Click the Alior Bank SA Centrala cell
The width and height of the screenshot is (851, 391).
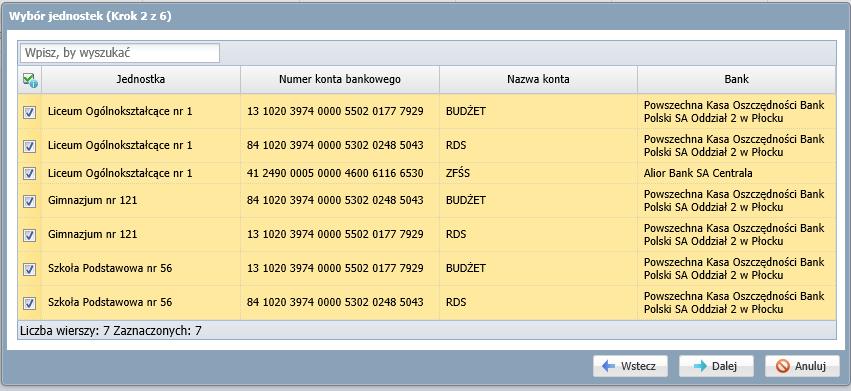tap(736, 173)
